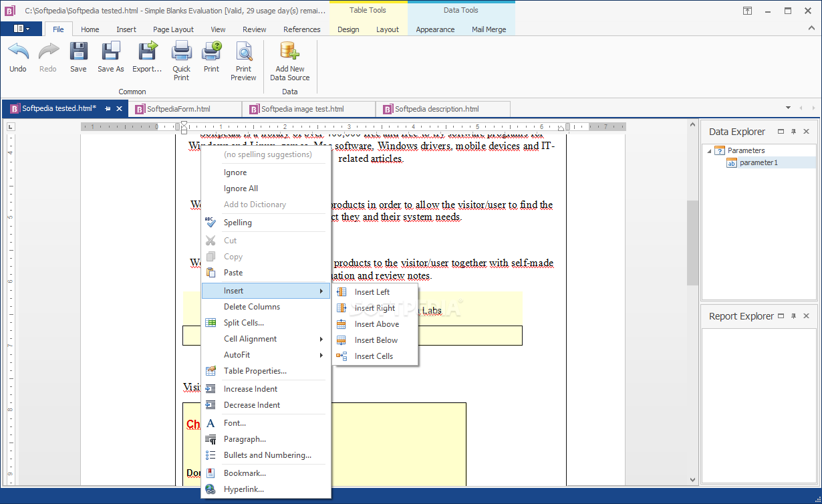Screen dimensions: 822x504
Task: Select Ignore in the context menu
Action: pyautogui.click(x=266, y=172)
